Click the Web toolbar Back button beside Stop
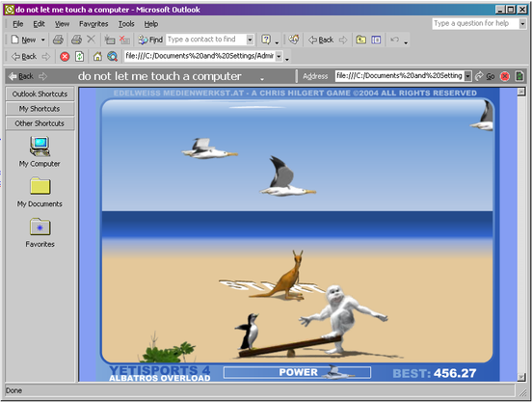This screenshot has width=532, height=402. (x=24, y=56)
